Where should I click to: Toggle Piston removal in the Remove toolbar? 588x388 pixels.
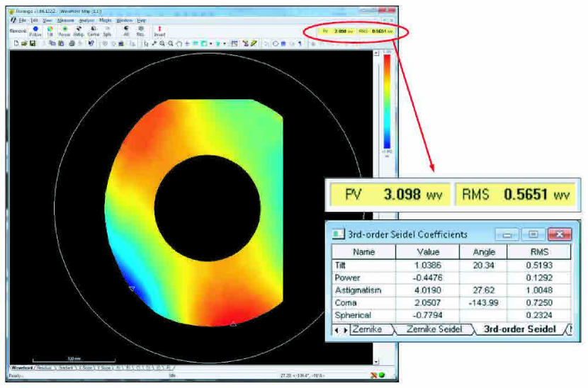click(35, 30)
